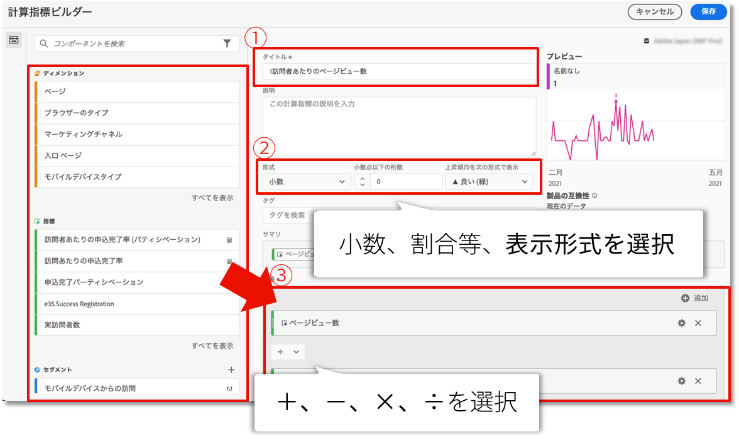Click the 保存 button

click(x=708, y=12)
